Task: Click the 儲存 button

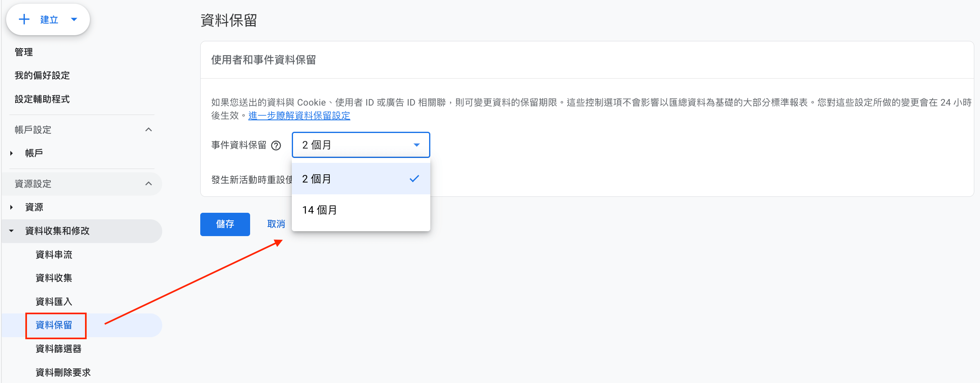Action: point(225,224)
